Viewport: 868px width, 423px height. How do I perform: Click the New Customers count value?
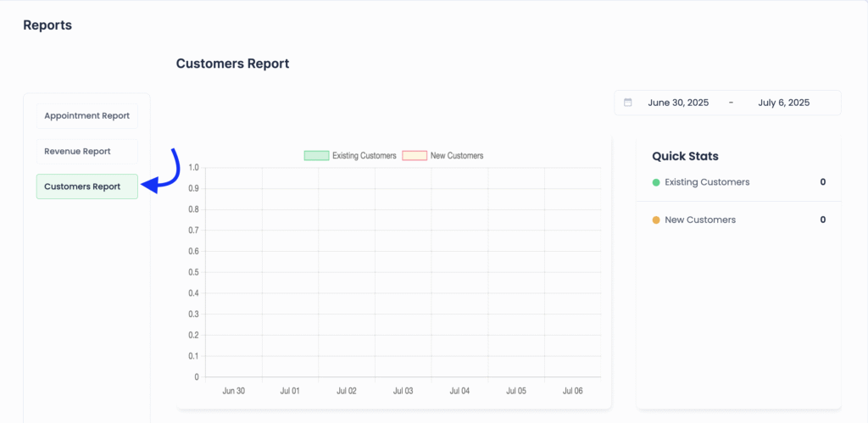822,220
